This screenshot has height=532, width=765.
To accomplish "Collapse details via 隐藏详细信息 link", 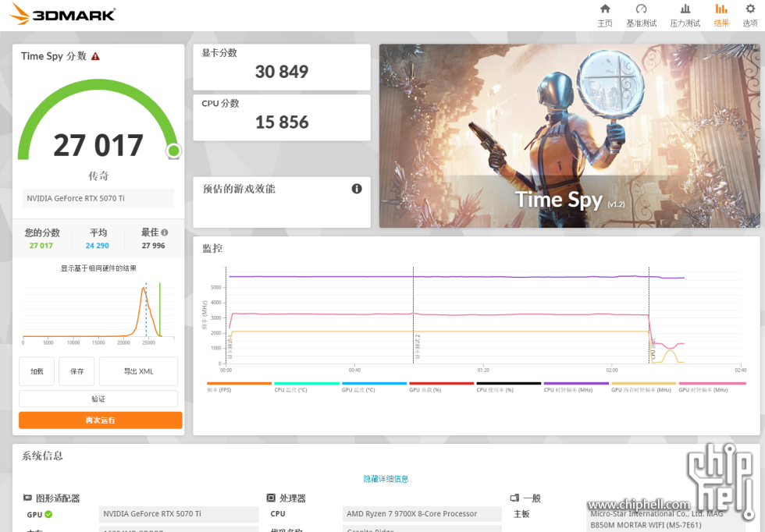I will pyautogui.click(x=386, y=479).
